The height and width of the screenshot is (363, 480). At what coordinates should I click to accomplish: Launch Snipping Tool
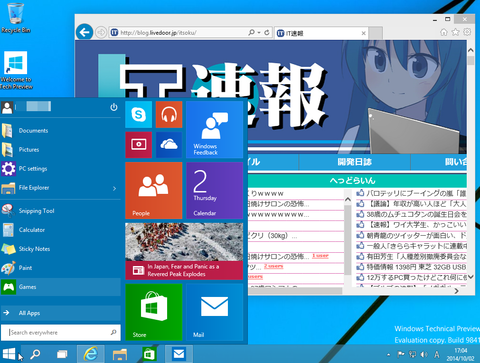(60, 211)
